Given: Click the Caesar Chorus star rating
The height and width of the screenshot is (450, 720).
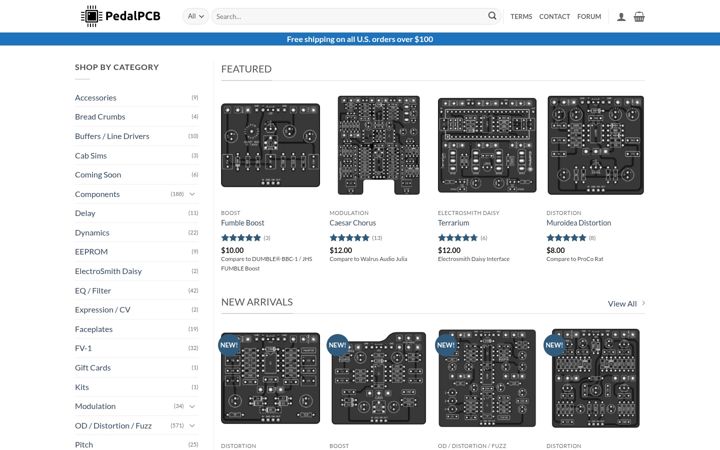Looking at the screenshot, I should 349,238.
